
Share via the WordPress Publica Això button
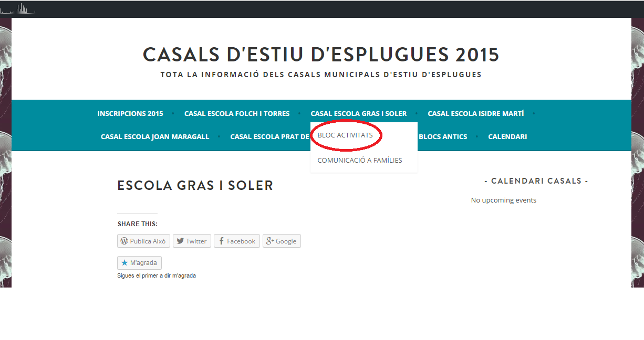[x=143, y=241]
